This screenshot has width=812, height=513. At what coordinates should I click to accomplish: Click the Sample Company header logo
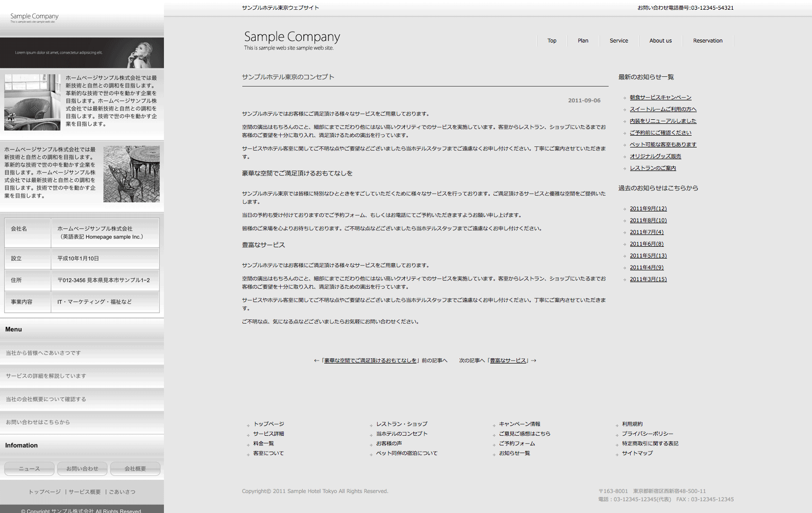coord(292,40)
